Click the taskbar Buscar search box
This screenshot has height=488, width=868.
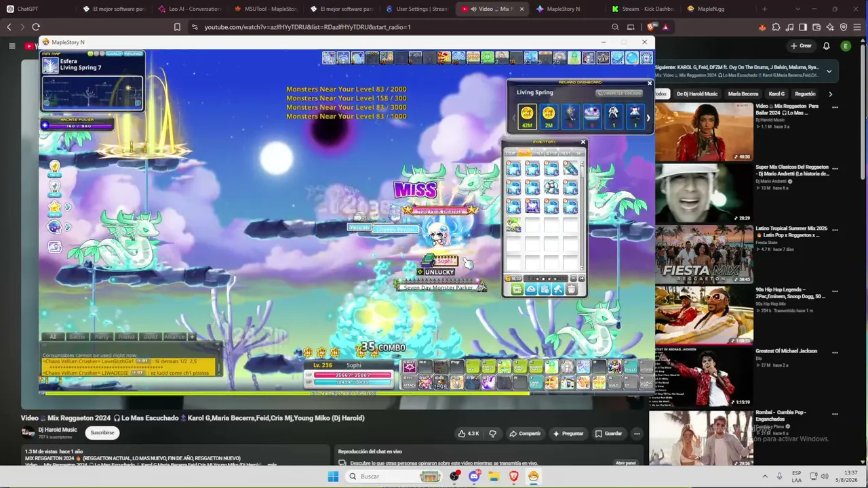[395, 476]
